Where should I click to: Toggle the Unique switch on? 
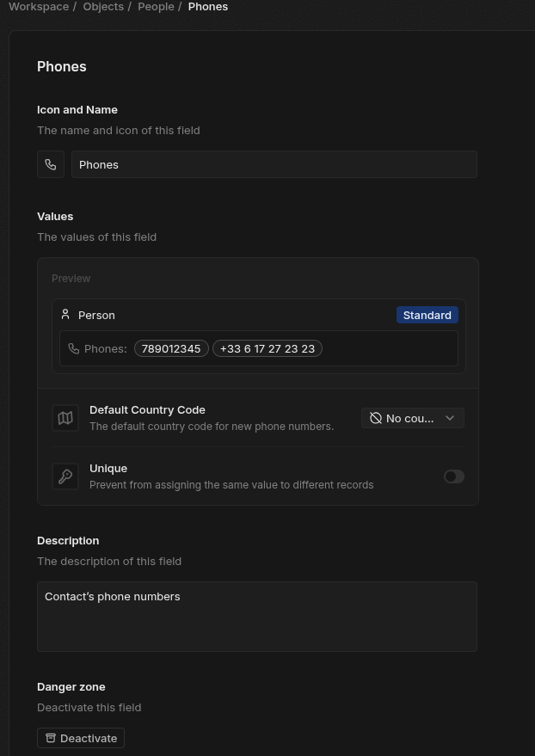[454, 476]
